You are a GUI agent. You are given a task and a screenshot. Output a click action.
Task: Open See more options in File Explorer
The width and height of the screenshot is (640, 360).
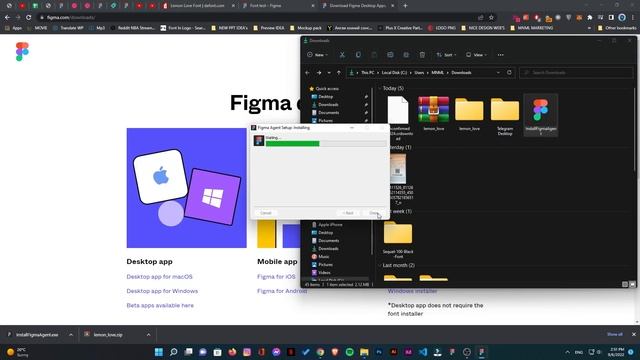(500, 55)
